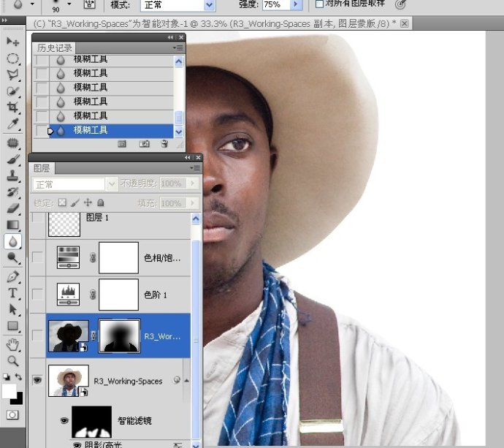Toggle Quick Mask mode
The width and height of the screenshot is (504, 448).
click(x=12, y=415)
